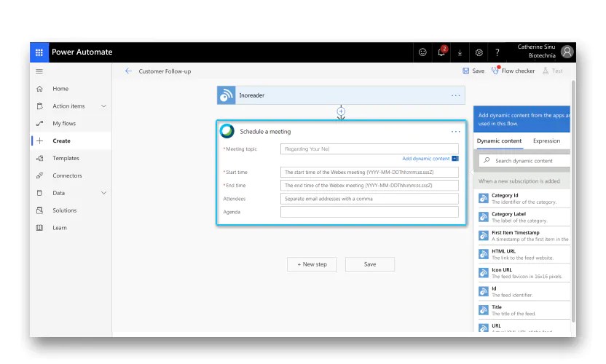Open Schedule a meeting ellipsis menu
This screenshot has width=606, height=364.
coord(456,131)
